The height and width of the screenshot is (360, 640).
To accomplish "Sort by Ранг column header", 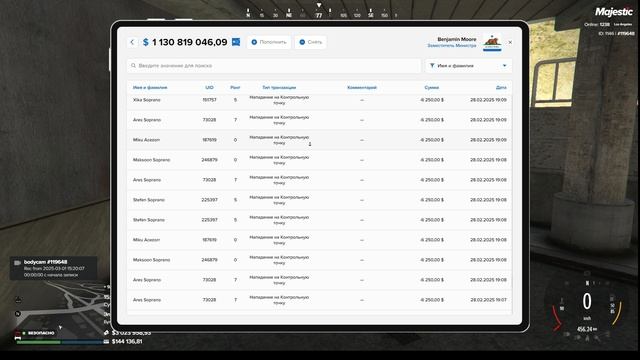I will pyautogui.click(x=235, y=87).
